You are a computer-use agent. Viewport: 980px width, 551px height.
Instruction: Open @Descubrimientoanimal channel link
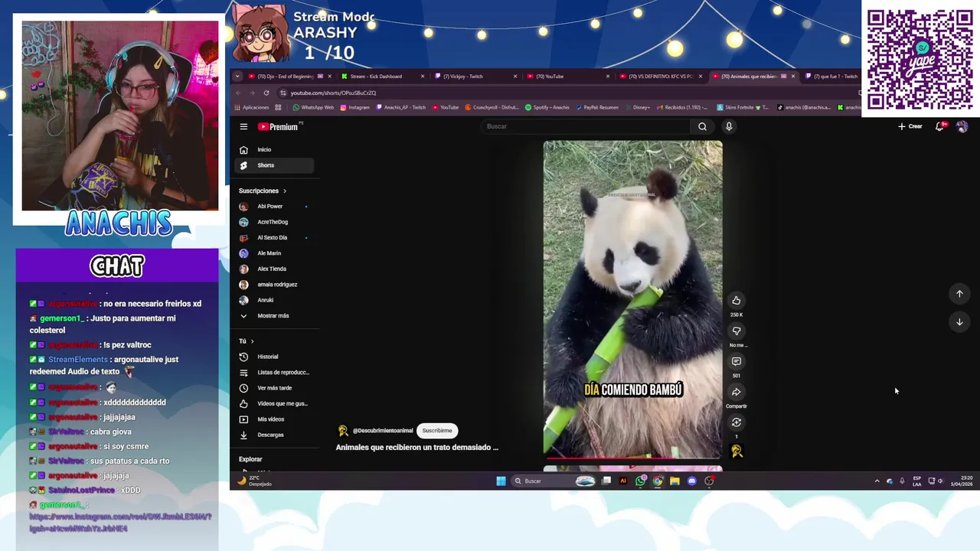click(x=382, y=431)
